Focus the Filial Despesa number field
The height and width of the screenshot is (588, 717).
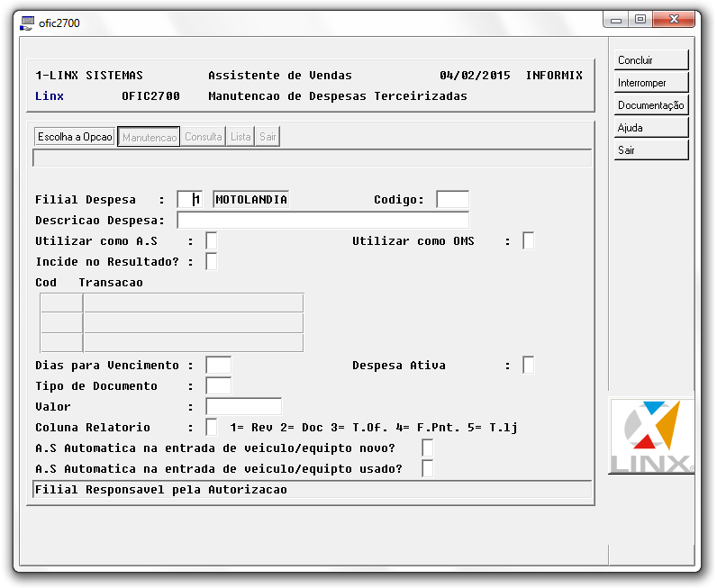(x=189, y=199)
